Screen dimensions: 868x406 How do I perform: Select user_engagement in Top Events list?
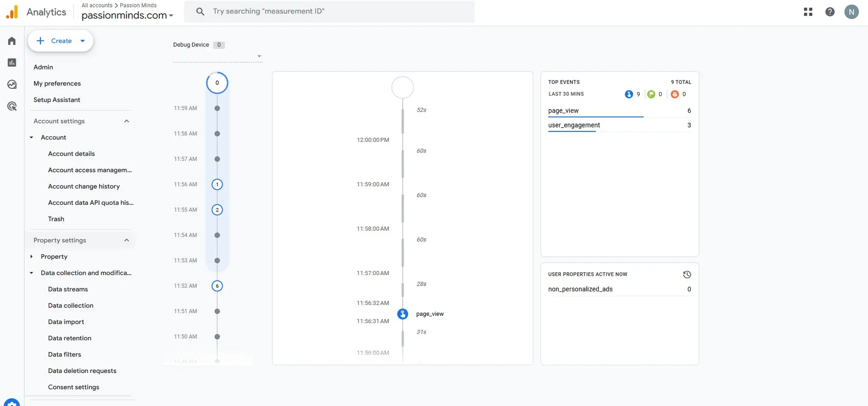[574, 125]
